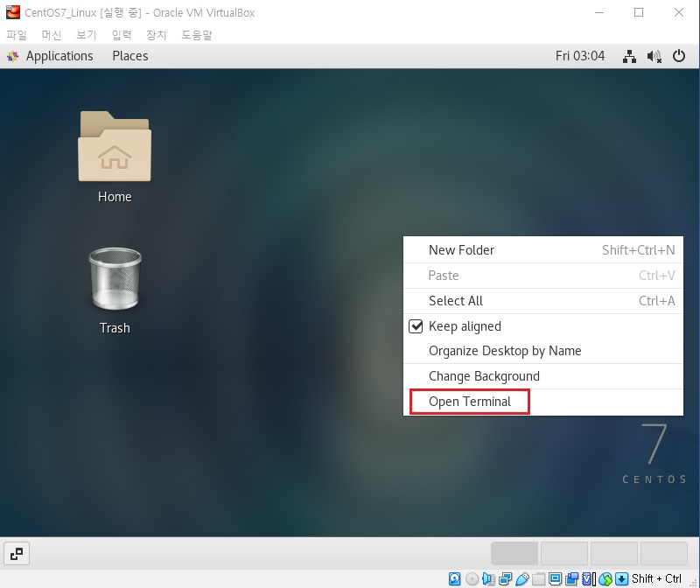Click the audio status icon in VirtualBox bar

pyautogui.click(x=488, y=579)
